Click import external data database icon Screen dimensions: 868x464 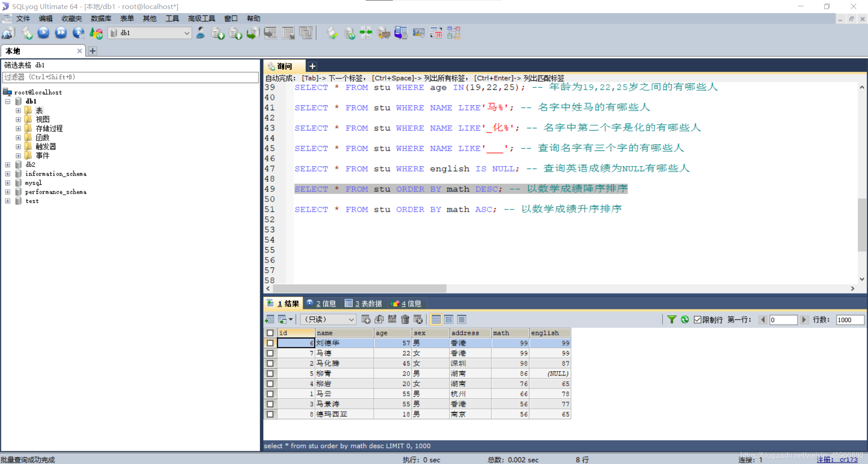tap(218, 33)
